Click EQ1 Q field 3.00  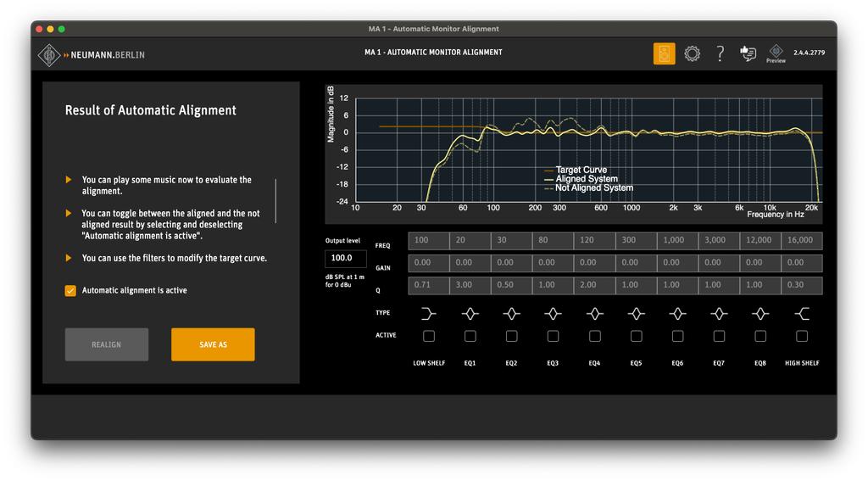tap(470, 285)
